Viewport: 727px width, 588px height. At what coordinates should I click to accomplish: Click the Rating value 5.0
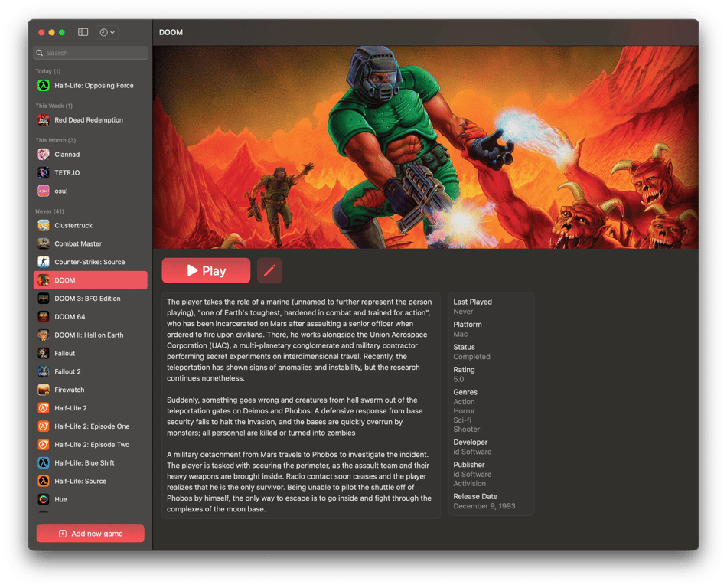pos(458,379)
